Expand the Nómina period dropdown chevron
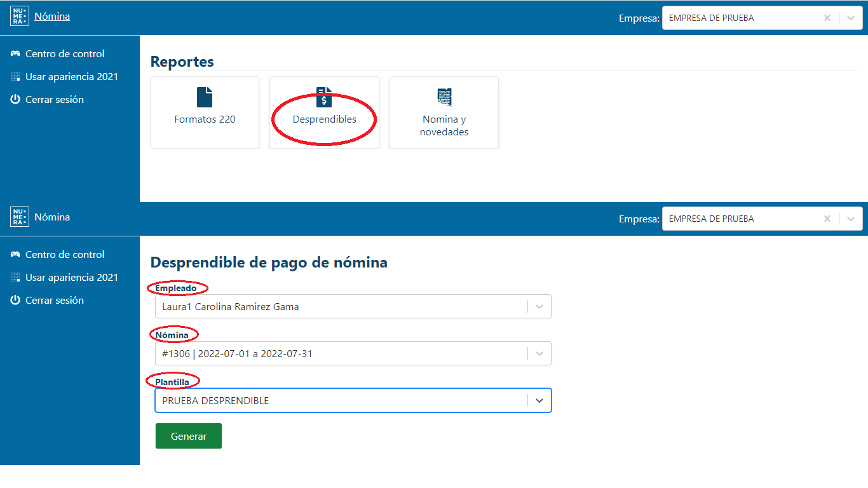 point(539,353)
